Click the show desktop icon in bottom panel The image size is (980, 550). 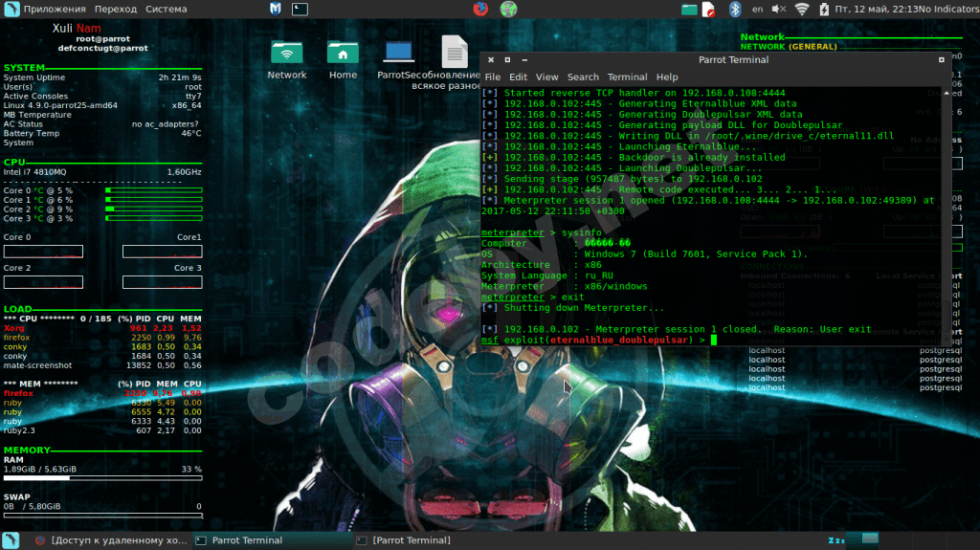tap(11, 540)
